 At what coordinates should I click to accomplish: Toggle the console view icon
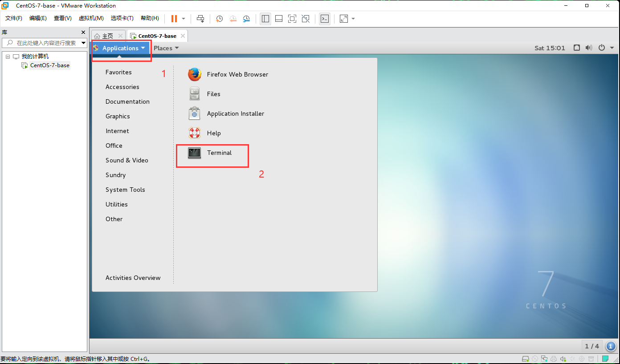(x=325, y=19)
